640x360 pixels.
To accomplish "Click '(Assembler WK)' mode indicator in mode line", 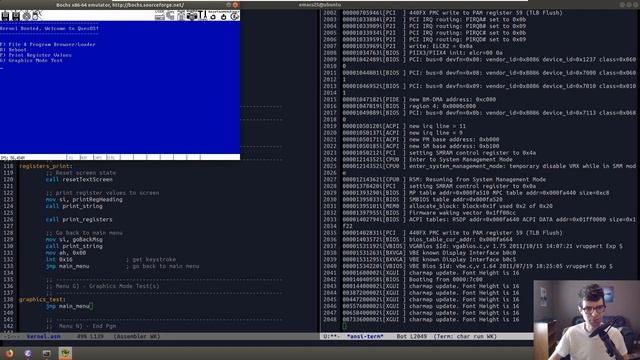I will pos(137,337).
